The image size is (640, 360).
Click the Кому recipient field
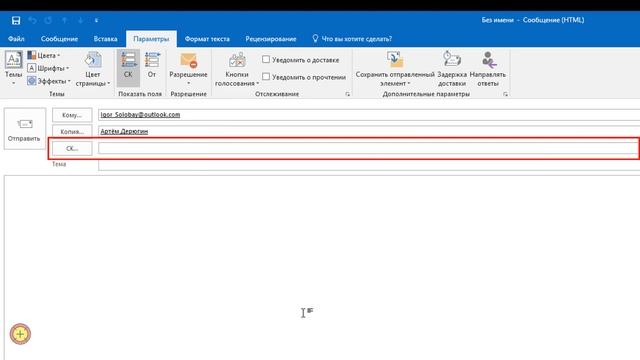369,115
